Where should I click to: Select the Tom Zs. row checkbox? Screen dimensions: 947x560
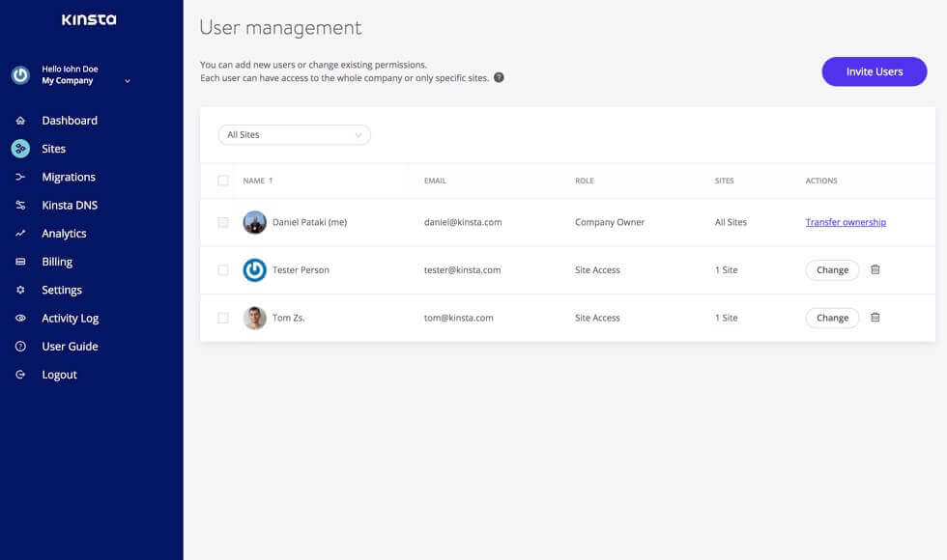(223, 317)
